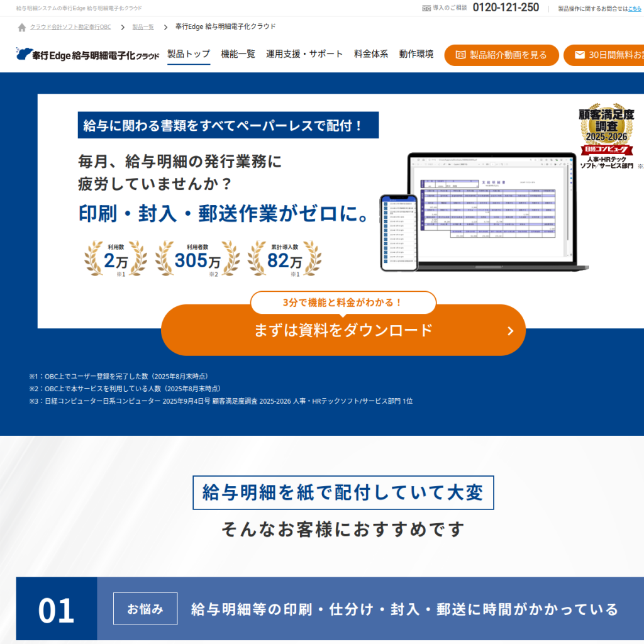Open 動作環境 navigation item
This screenshot has width=644, height=644.
click(x=416, y=54)
